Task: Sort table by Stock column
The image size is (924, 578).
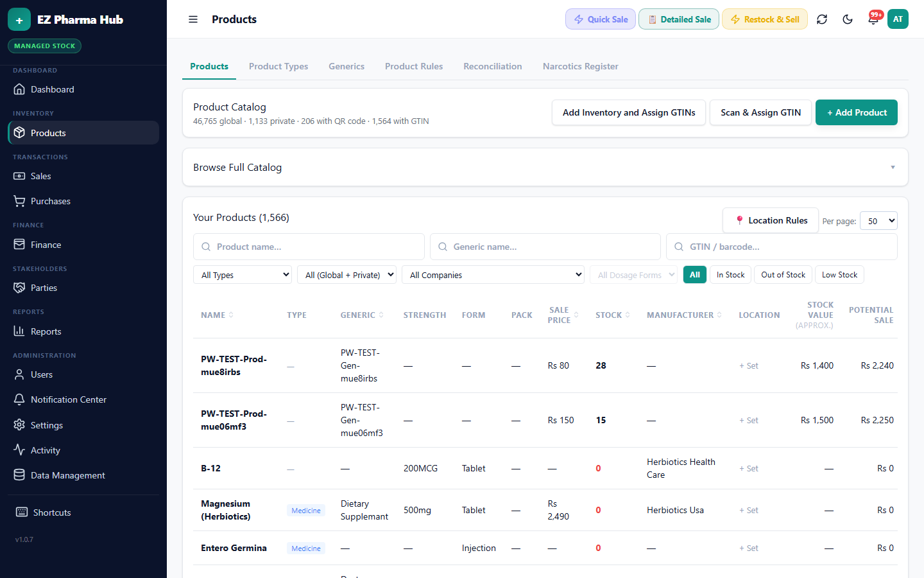Action: 612,315
